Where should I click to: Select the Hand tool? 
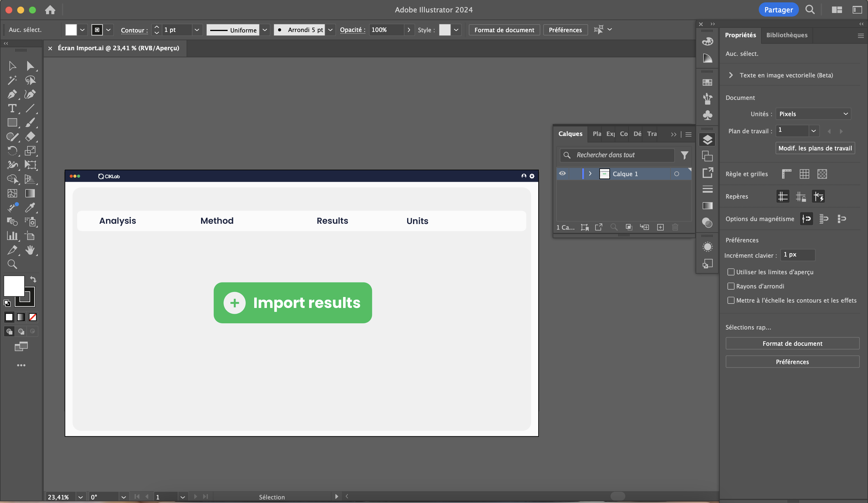30,250
